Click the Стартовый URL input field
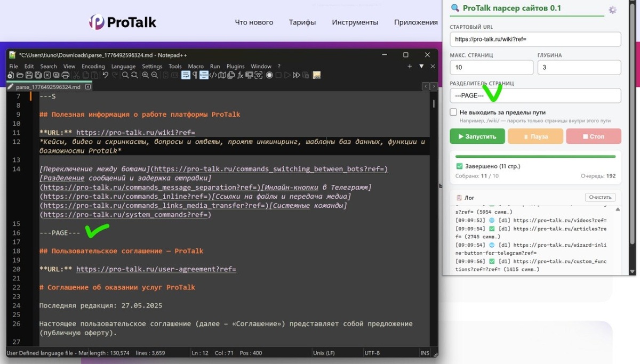The height and width of the screenshot is (364, 640). 535,39
